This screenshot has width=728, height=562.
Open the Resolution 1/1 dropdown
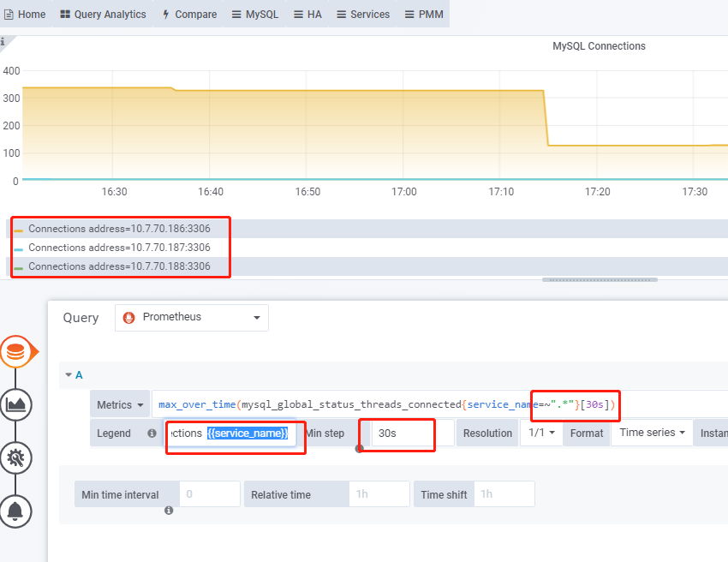[541, 433]
